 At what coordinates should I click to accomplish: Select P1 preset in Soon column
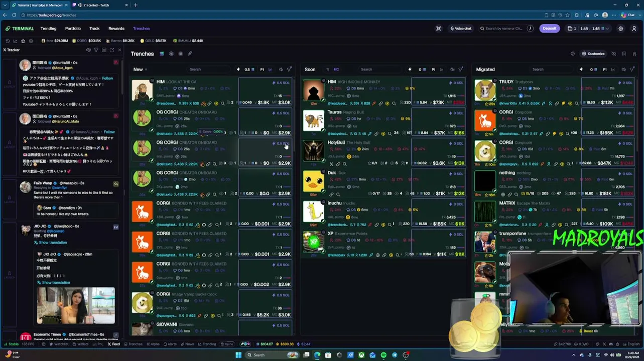point(433,70)
